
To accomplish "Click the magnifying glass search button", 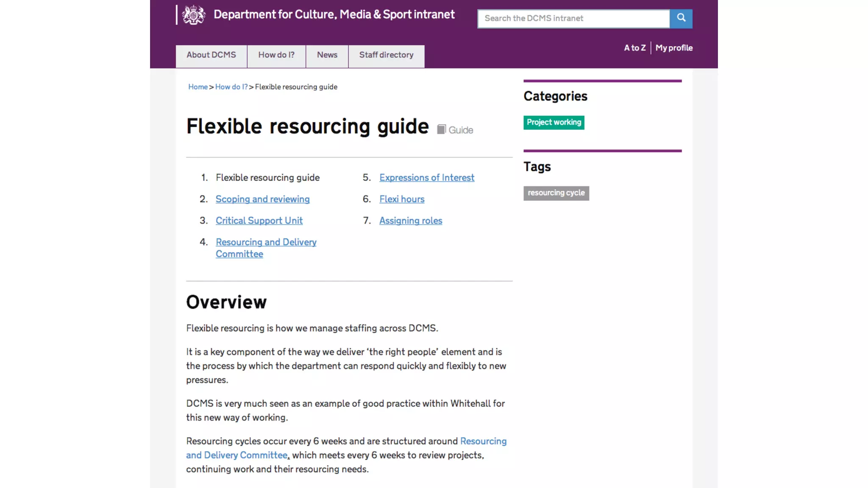I will pos(681,18).
